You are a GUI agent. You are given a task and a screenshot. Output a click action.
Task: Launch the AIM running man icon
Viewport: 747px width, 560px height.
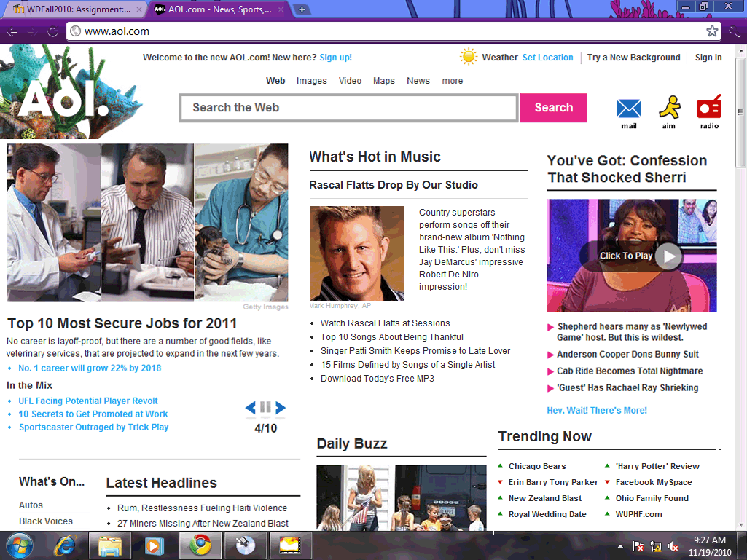pos(668,109)
